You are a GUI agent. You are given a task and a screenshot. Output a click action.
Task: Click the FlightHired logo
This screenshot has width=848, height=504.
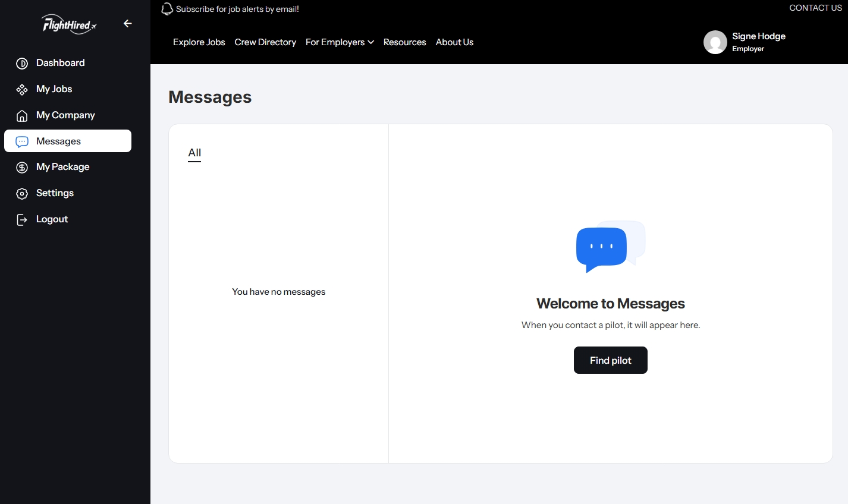[69, 24]
